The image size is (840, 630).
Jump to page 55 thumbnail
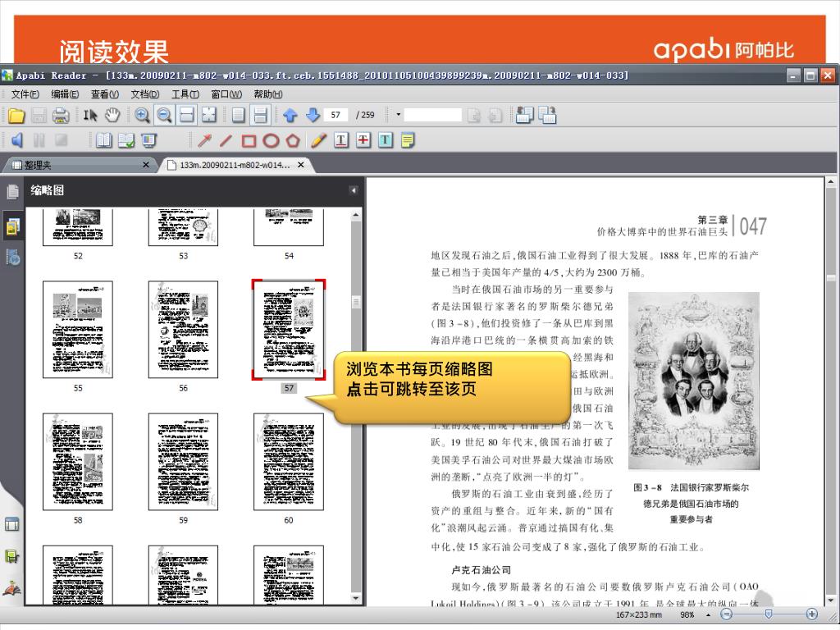(x=78, y=330)
